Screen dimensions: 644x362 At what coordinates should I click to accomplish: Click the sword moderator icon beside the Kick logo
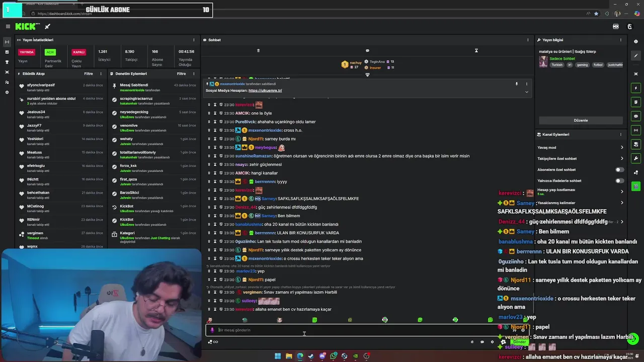coord(48,27)
